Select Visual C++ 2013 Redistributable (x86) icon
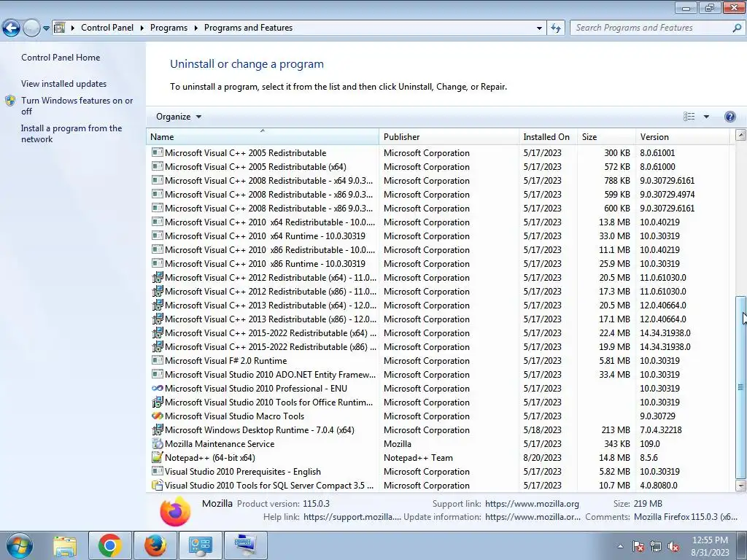 pyautogui.click(x=158, y=319)
